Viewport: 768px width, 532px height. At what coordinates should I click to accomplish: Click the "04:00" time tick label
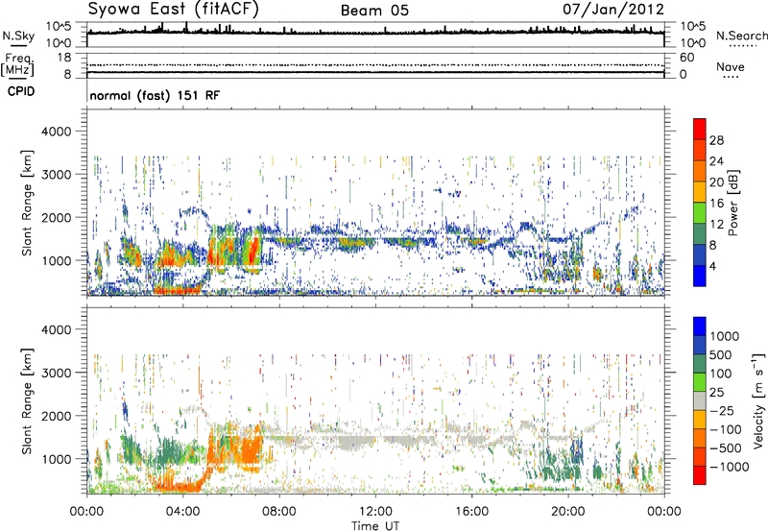182,512
